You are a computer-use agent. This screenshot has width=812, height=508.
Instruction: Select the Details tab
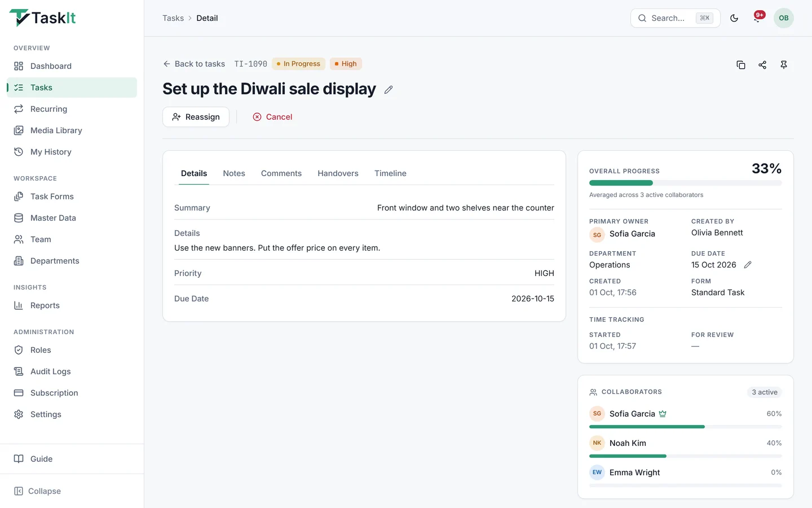194,173
